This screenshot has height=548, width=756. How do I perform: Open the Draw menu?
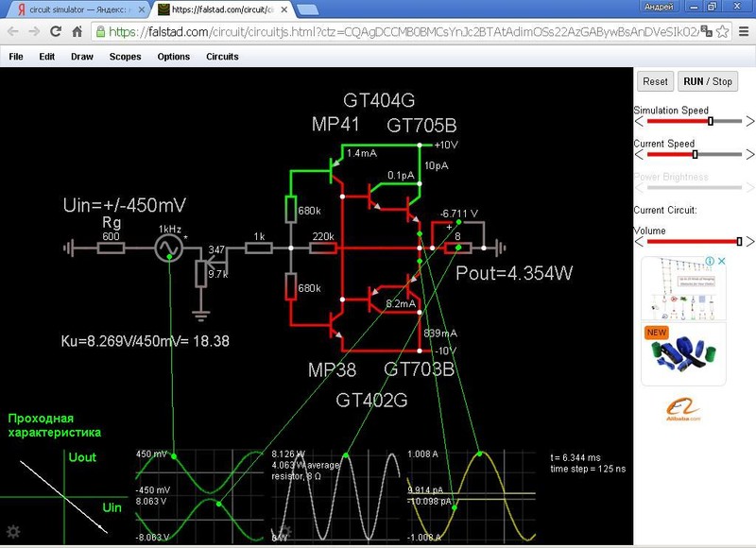point(82,57)
